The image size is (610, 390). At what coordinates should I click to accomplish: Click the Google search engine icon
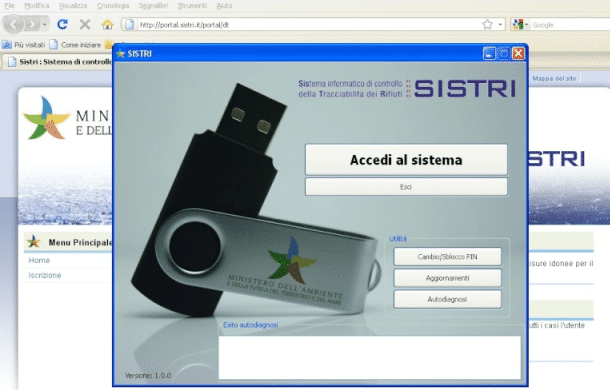tap(518, 25)
